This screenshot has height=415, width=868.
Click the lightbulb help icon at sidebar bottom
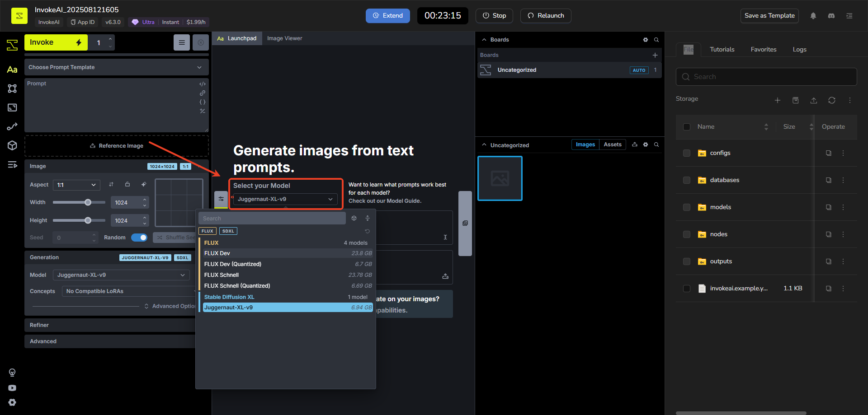tap(12, 373)
